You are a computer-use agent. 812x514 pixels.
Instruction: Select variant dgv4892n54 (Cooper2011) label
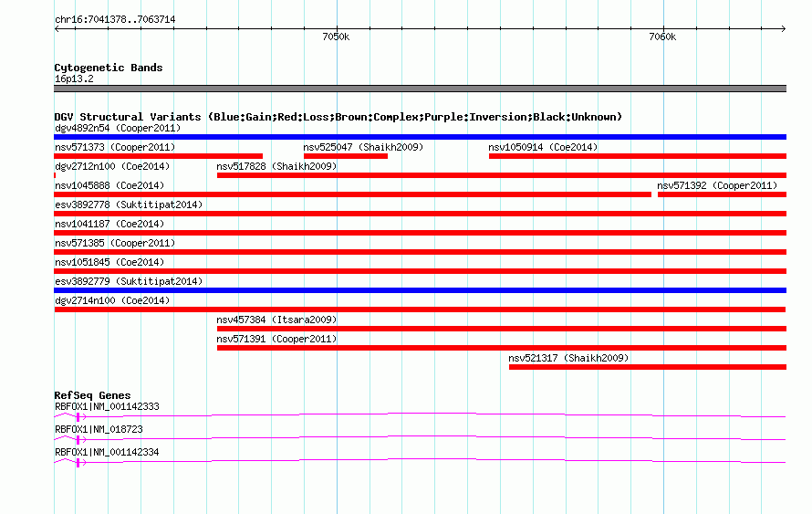coord(118,128)
